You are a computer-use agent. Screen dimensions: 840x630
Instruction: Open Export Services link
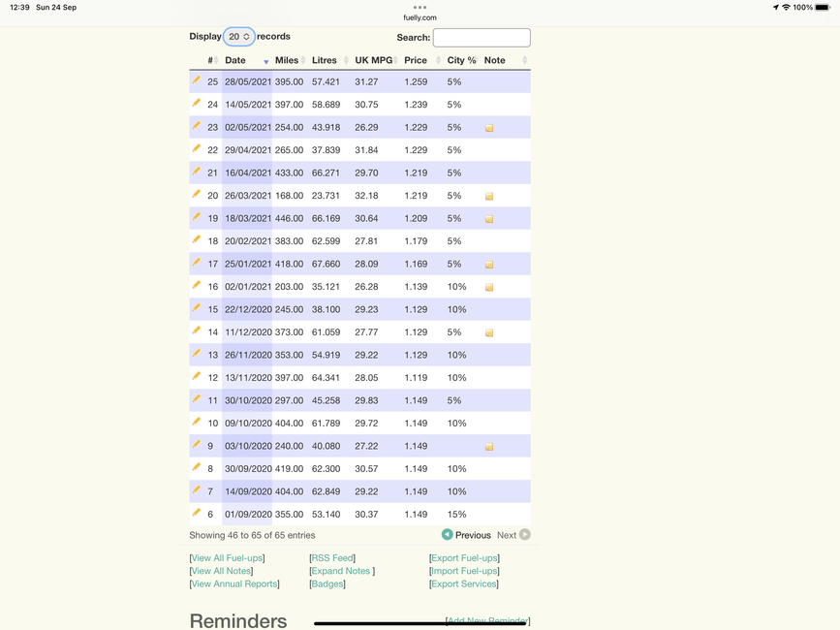464,583
